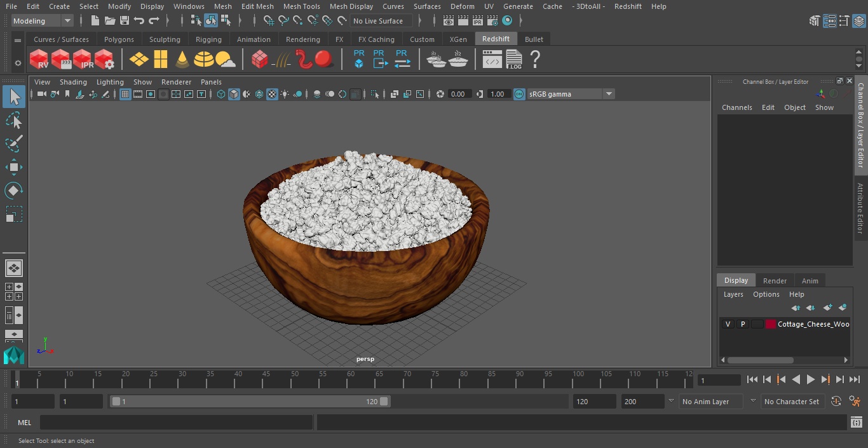Create Redshift area light square icon

[161, 60]
